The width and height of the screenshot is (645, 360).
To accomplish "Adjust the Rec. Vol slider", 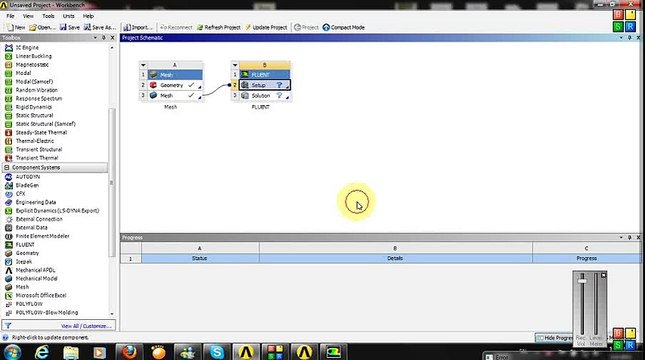I will 582,281.
